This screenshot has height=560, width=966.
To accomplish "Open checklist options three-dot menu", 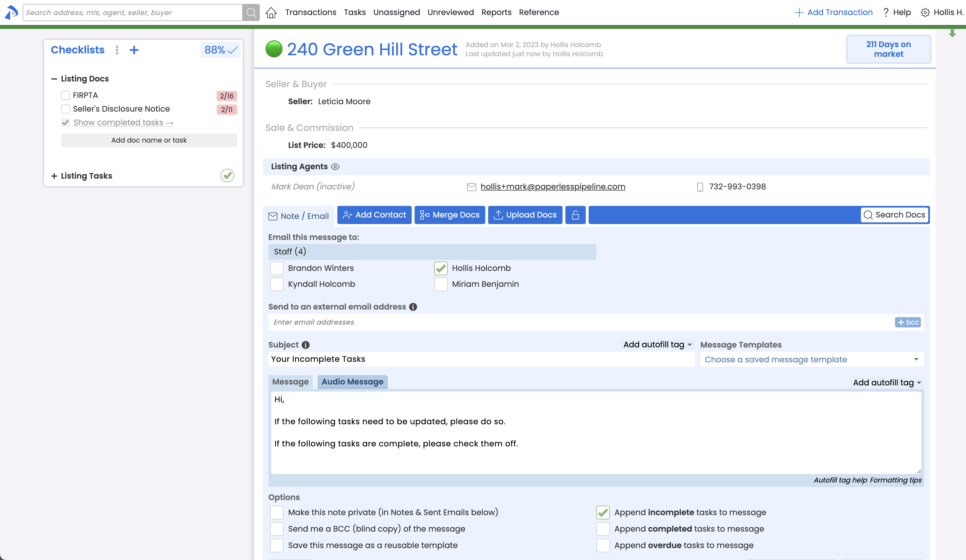I will pyautogui.click(x=117, y=50).
